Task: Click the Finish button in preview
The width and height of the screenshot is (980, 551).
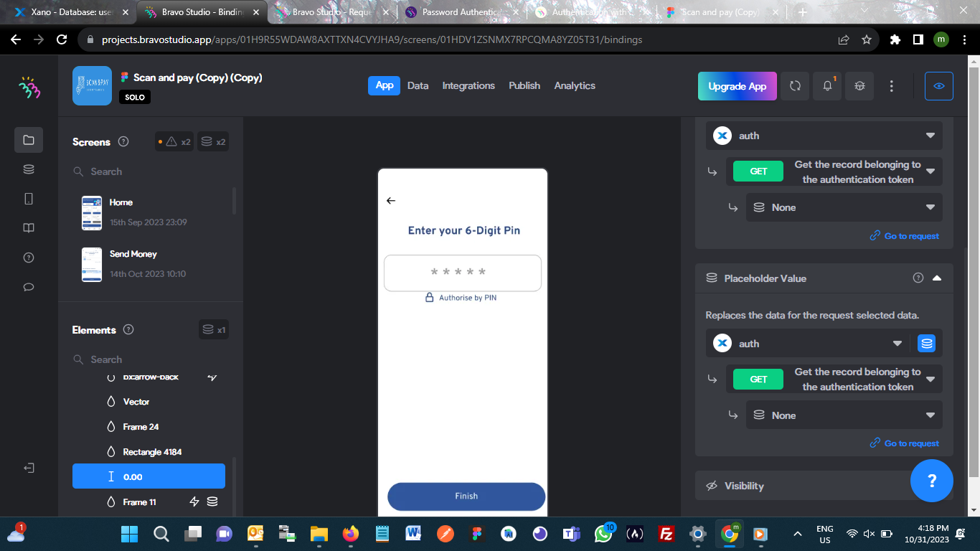Action: [x=466, y=496]
